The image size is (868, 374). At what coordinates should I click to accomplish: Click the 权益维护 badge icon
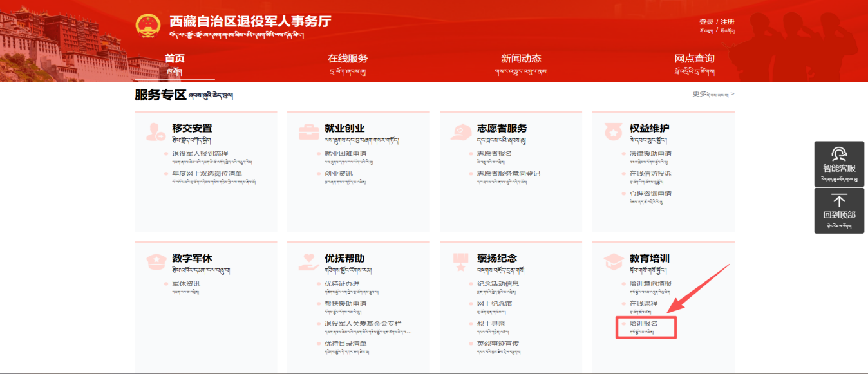pyautogui.click(x=612, y=132)
